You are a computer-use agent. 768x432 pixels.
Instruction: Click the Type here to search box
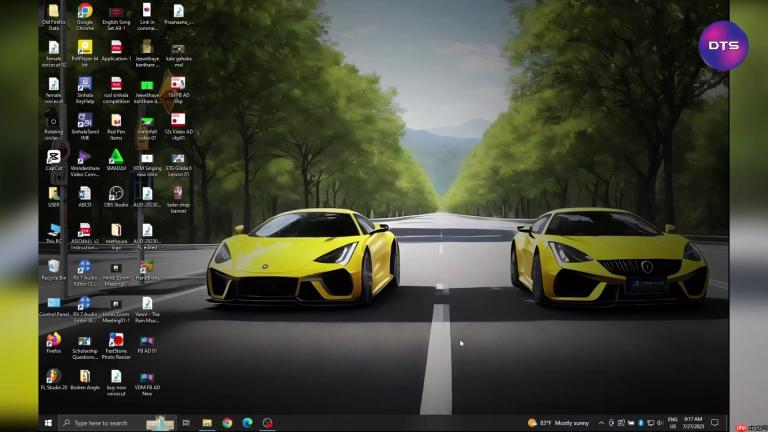click(x=118, y=423)
